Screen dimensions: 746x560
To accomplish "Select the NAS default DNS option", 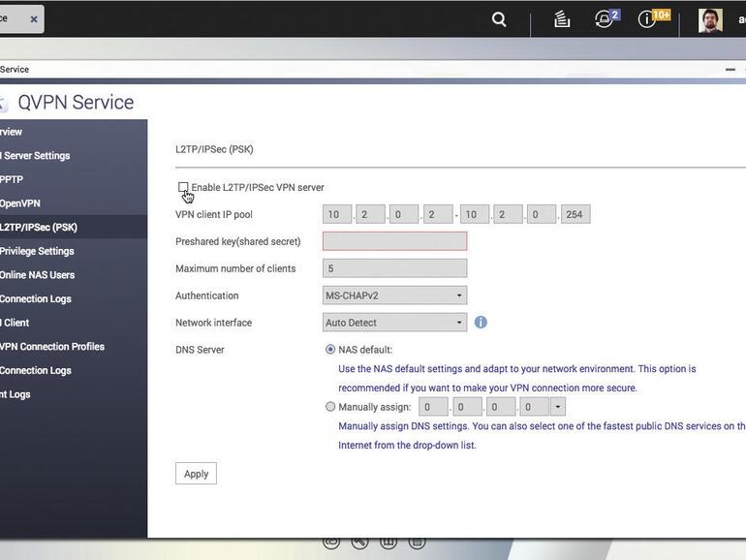I will [x=330, y=350].
